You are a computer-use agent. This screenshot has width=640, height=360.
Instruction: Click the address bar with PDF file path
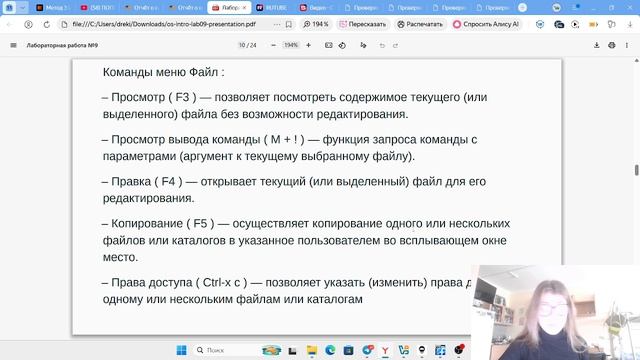pyautogui.click(x=164, y=24)
